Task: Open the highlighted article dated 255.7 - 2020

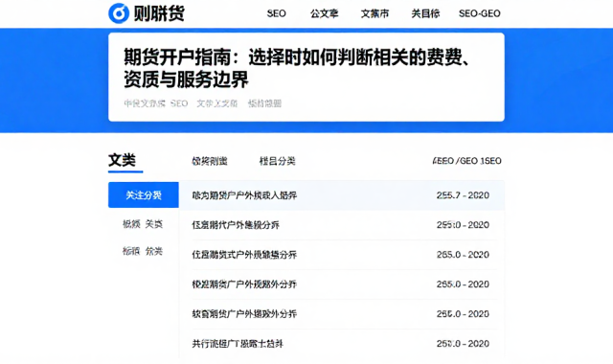Action: coord(342,195)
